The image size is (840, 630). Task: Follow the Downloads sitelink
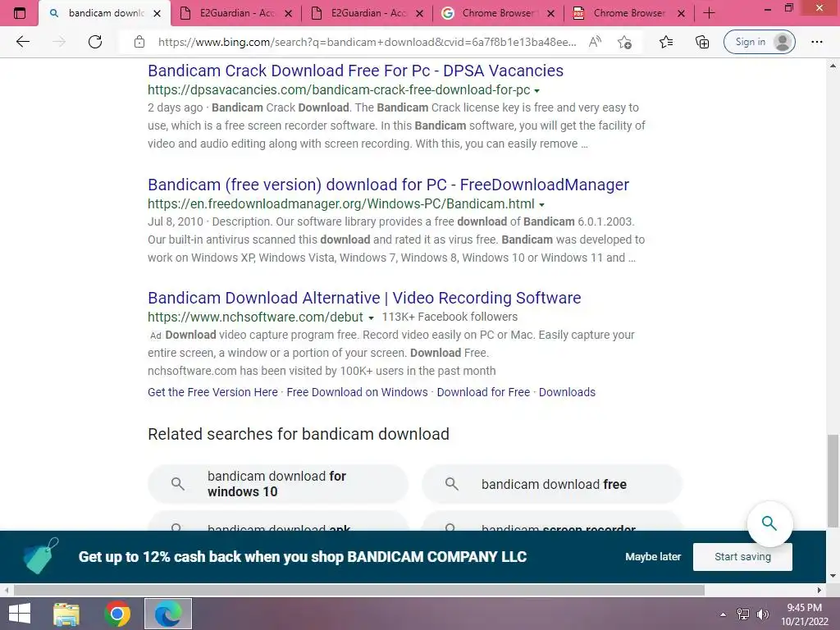click(567, 392)
